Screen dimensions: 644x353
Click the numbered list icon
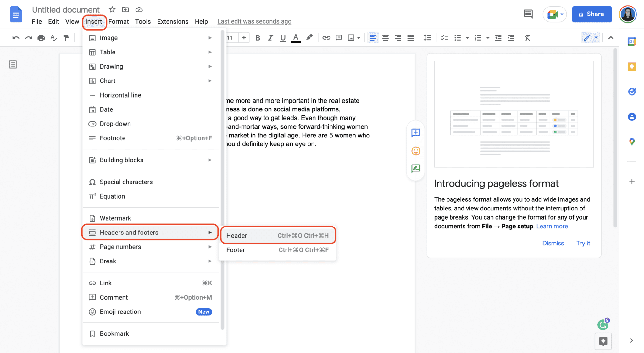(x=477, y=38)
